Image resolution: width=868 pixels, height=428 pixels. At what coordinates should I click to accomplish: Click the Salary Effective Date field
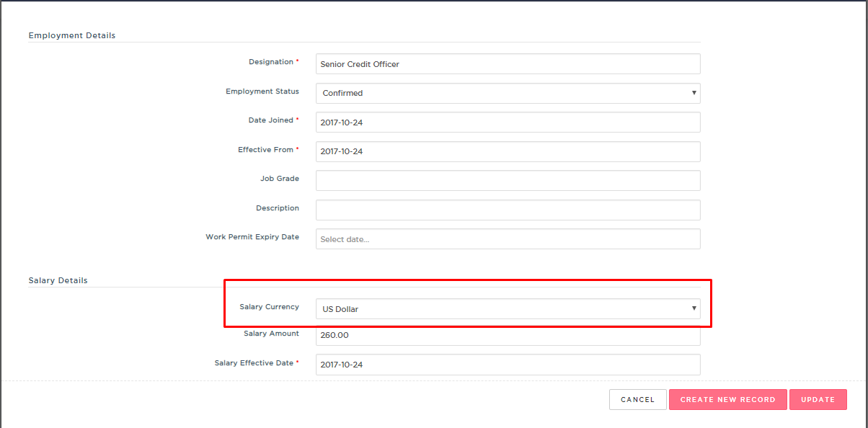[508, 364]
